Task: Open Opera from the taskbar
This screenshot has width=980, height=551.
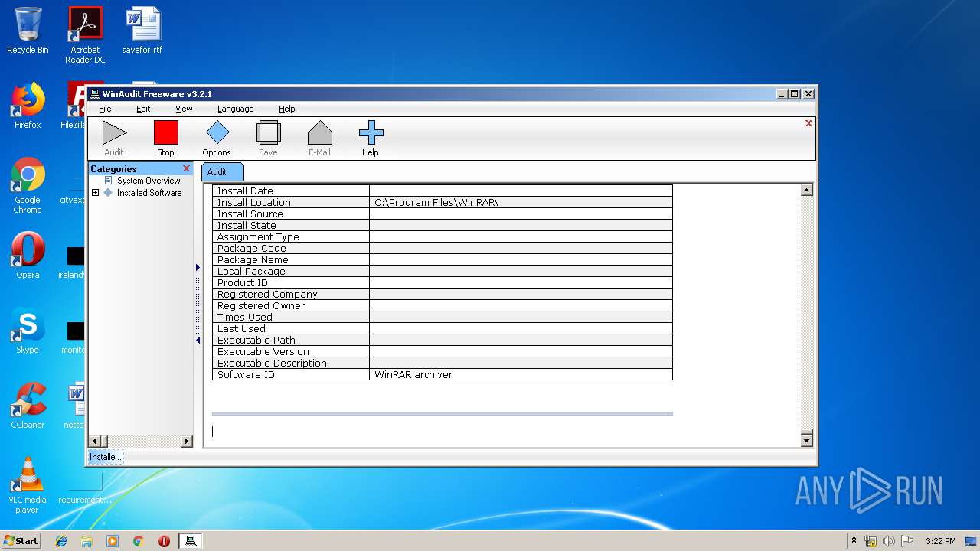Action: coord(164,541)
